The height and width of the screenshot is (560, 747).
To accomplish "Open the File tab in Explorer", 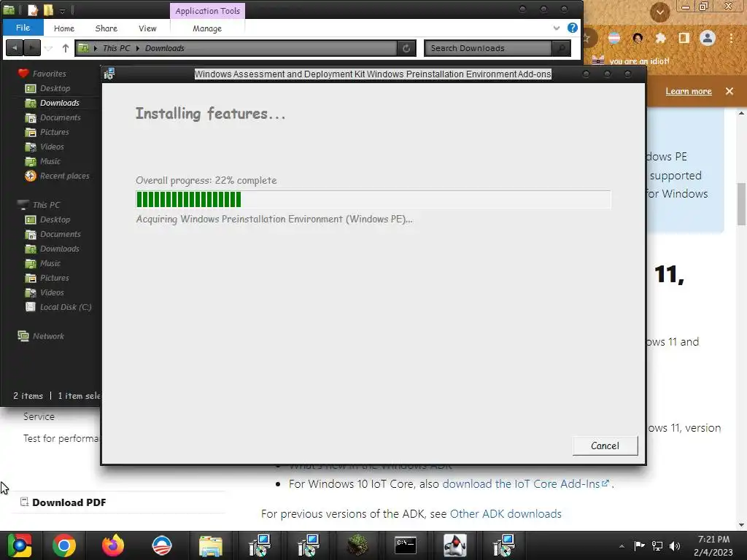I will coord(23,28).
